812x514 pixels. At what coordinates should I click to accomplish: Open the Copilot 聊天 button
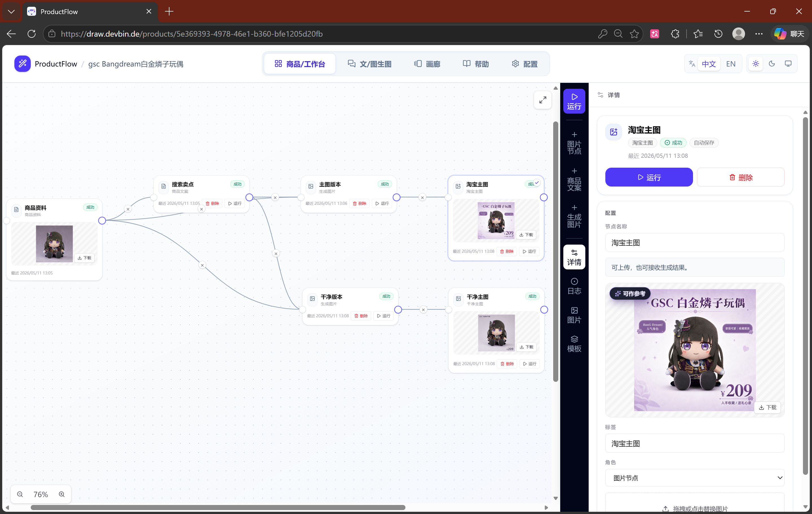tap(789, 34)
